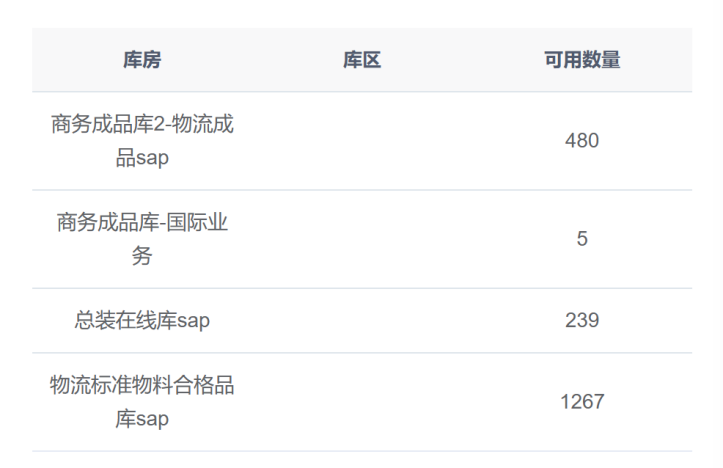This screenshot has height=468, width=723.
Task: Click the lone wrapped character 务
Action: coord(142,256)
